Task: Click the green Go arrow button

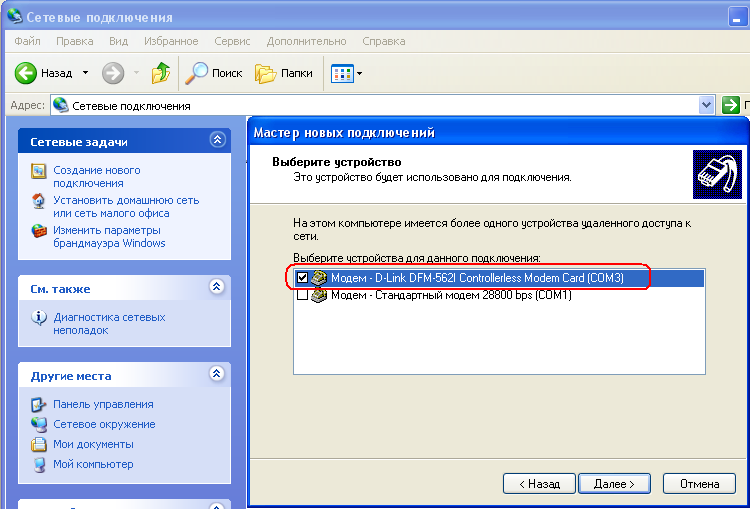Action: [730, 105]
